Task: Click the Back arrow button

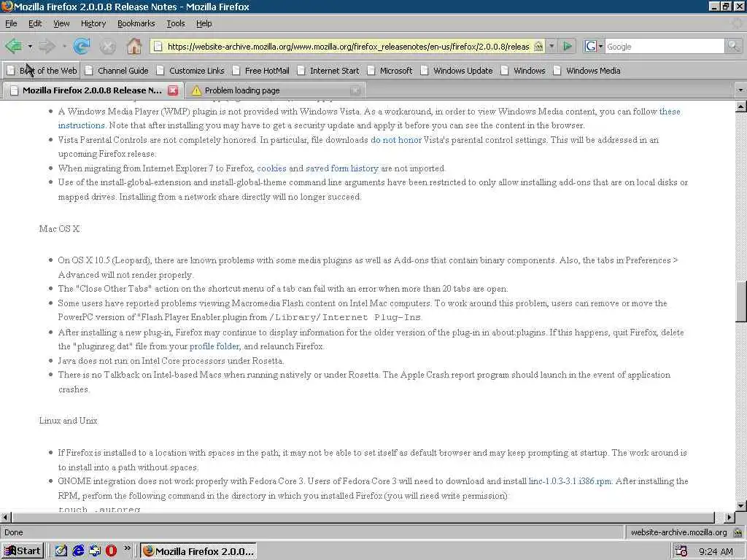Action: pos(13,46)
